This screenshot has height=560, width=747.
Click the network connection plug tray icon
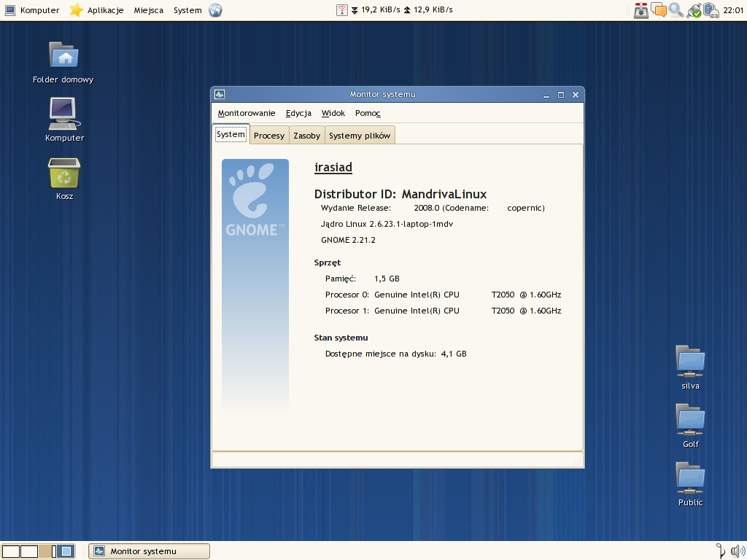[694, 10]
